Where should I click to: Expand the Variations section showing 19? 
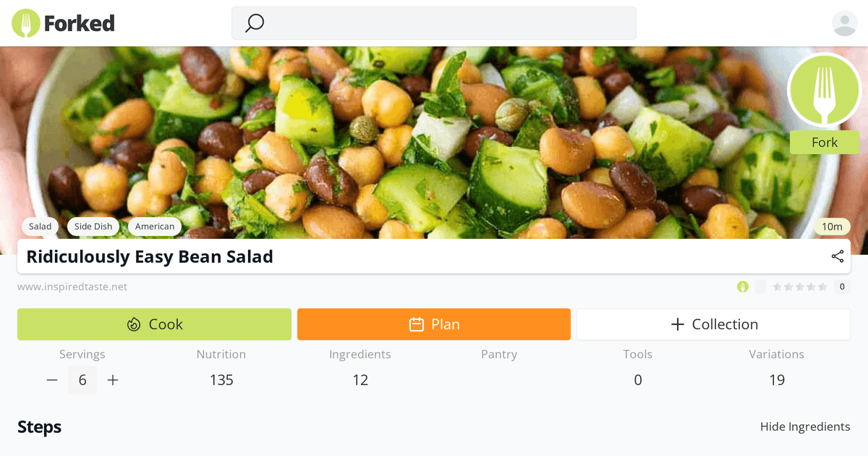pos(776,379)
